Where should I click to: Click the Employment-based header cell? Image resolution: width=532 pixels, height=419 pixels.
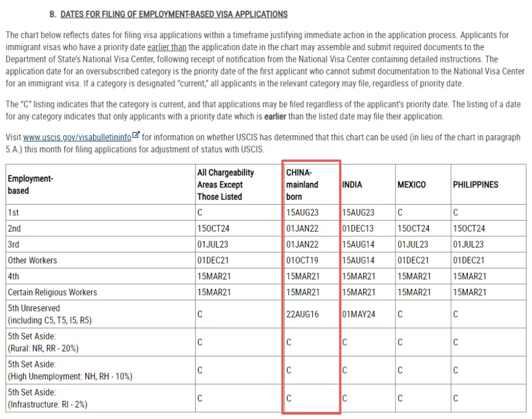[30, 184]
